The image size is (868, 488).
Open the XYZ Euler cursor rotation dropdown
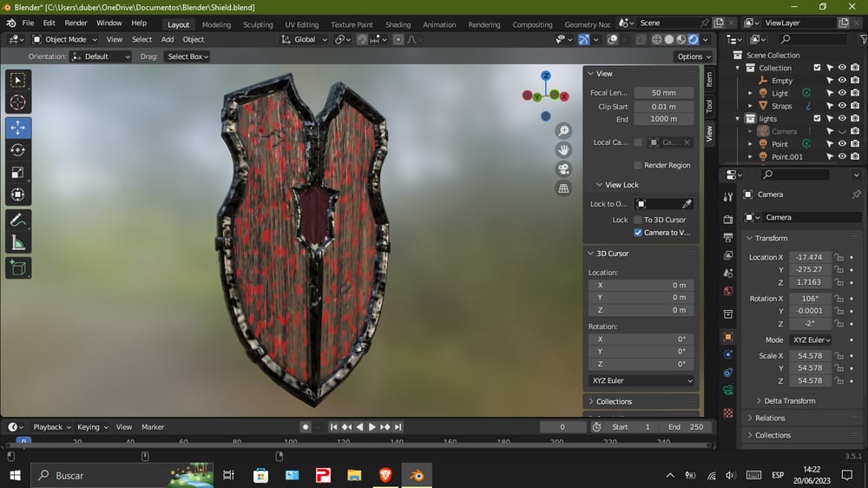point(641,381)
